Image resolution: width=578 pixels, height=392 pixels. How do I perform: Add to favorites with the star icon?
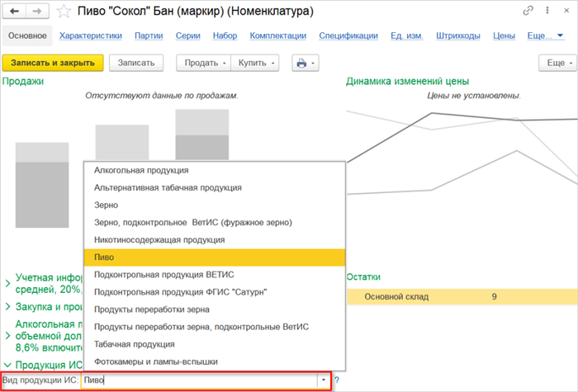pos(64,12)
